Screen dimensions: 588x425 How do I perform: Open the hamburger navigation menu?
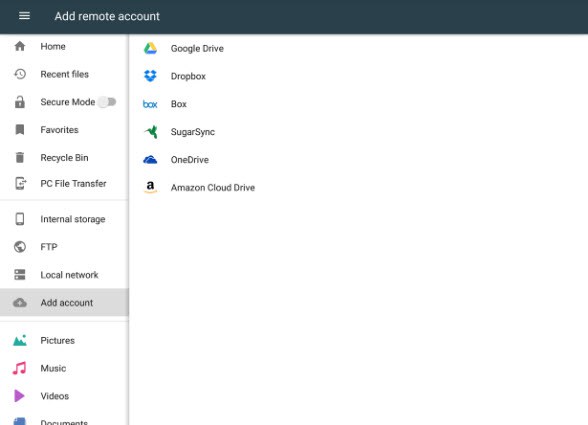[24, 16]
